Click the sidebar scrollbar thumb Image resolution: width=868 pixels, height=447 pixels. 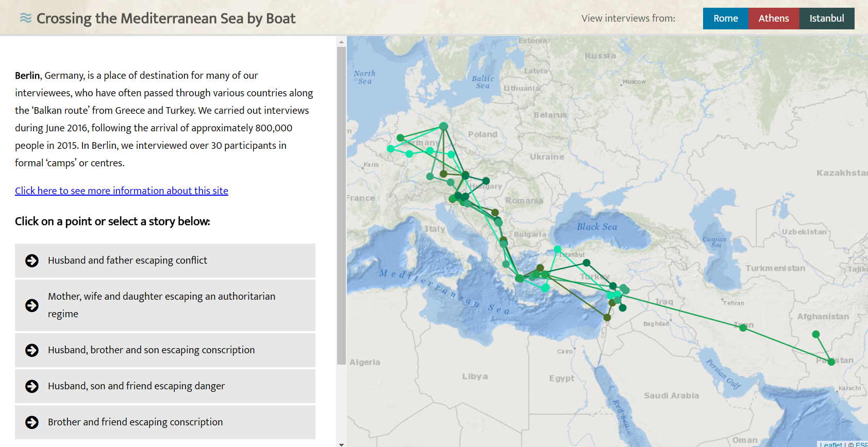(x=341, y=201)
